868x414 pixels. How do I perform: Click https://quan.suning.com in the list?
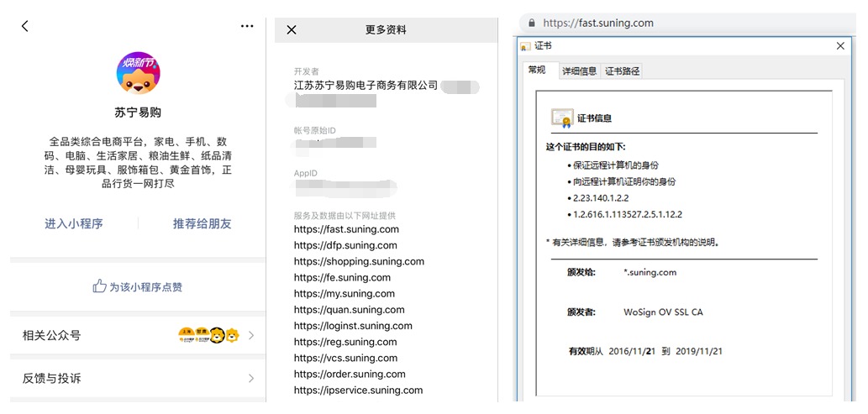coord(350,309)
